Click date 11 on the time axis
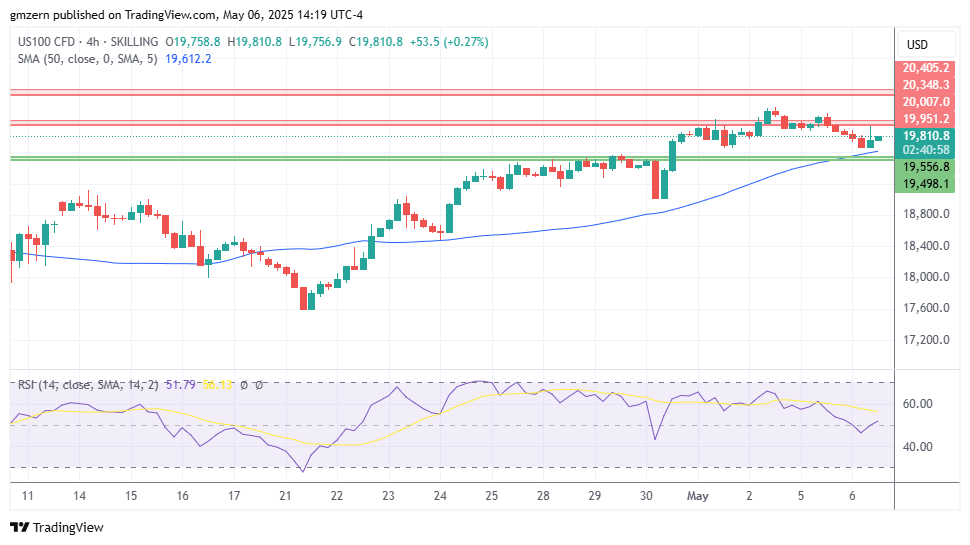The image size is (970, 545). tap(27, 496)
